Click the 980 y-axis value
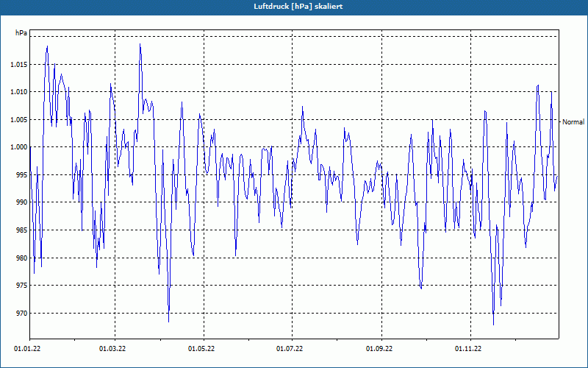This screenshot has height=368, width=588. tap(22, 258)
